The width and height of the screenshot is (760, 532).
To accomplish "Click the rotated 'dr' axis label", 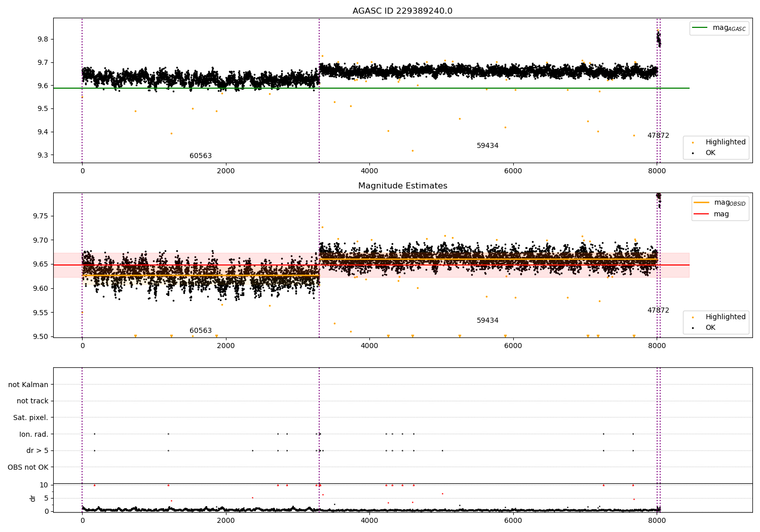I will point(33,499).
